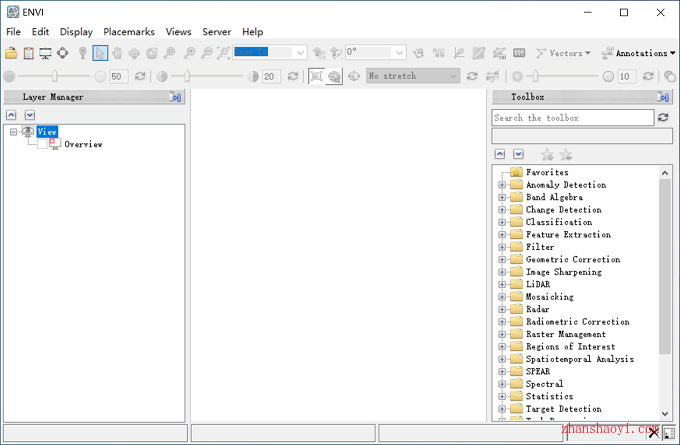Open the Data Manager clipboard icon
This screenshot has height=445, width=680.
pos(29,53)
